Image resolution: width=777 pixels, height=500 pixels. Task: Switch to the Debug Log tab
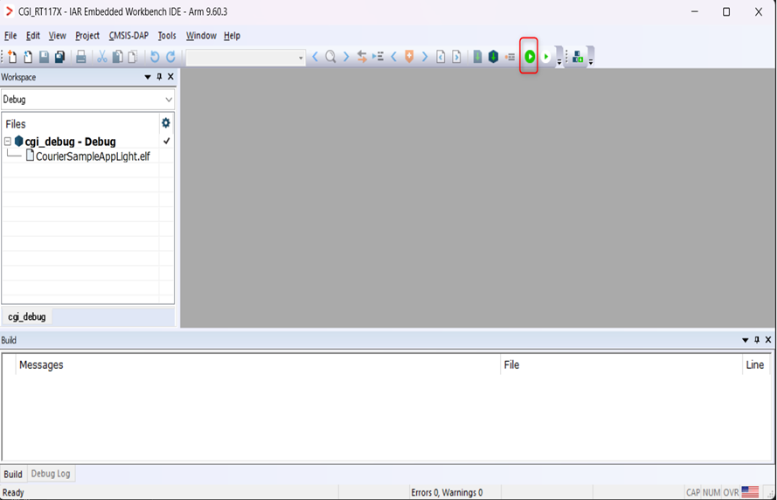51,474
